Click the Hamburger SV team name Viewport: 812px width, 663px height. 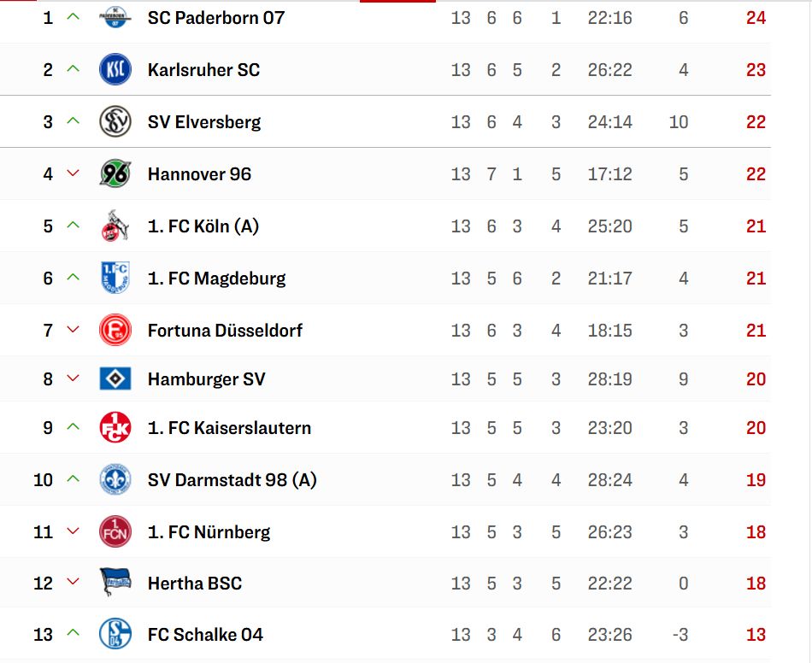click(206, 379)
